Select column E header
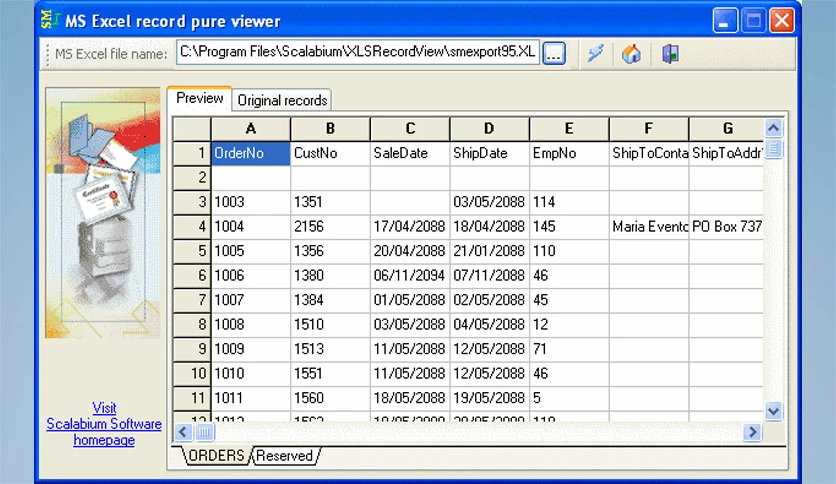 point(569,128)
